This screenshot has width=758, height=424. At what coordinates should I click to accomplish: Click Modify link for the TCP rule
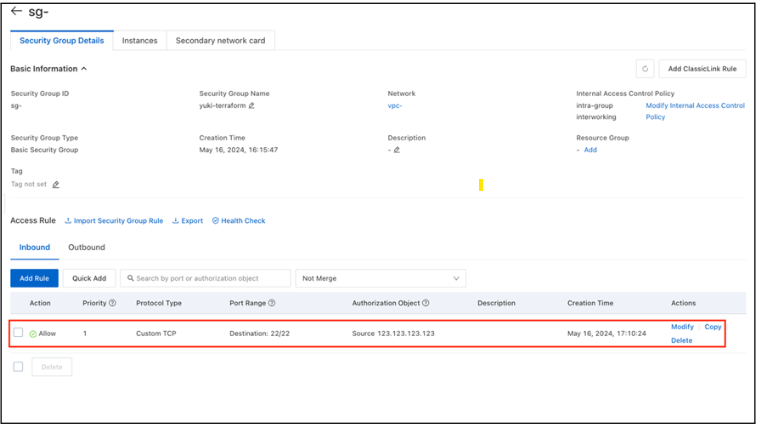click(682, 327)
